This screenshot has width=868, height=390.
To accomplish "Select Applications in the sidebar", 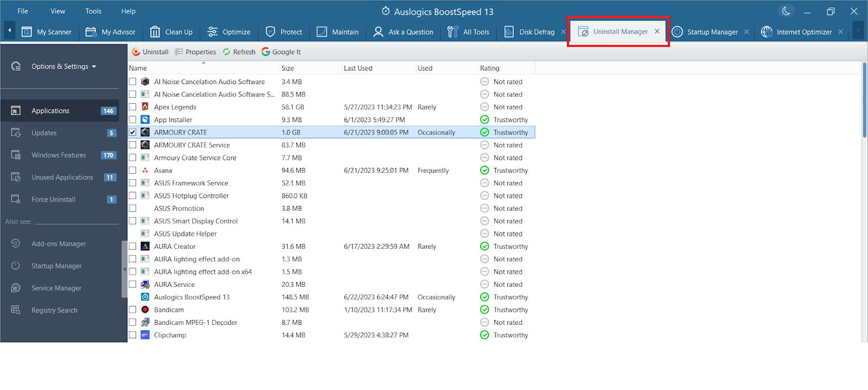I will pyautogui.click(x=60, y=111).
